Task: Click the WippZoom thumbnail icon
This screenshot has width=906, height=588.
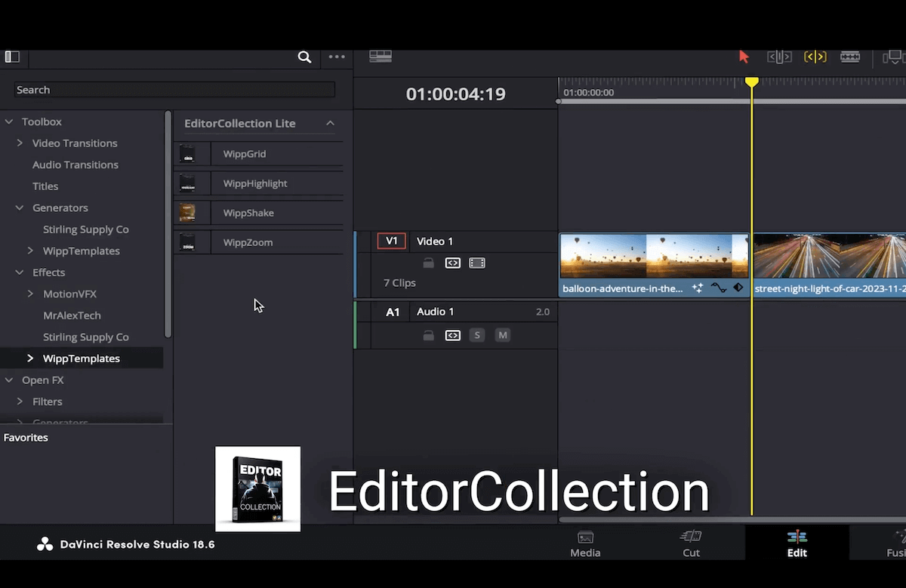Action: (187, 242)
